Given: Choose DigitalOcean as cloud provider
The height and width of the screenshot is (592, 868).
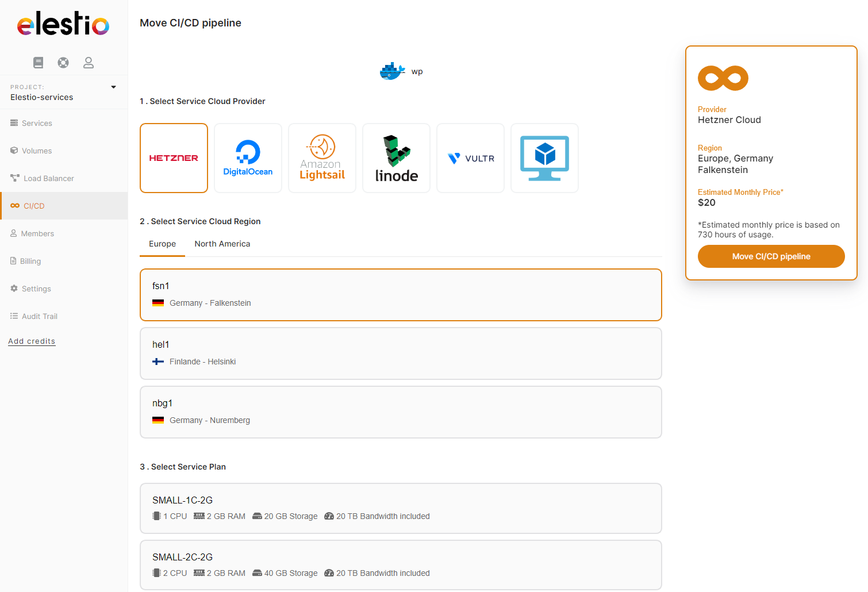Looking at the screenshot, I should coord(248,158).
